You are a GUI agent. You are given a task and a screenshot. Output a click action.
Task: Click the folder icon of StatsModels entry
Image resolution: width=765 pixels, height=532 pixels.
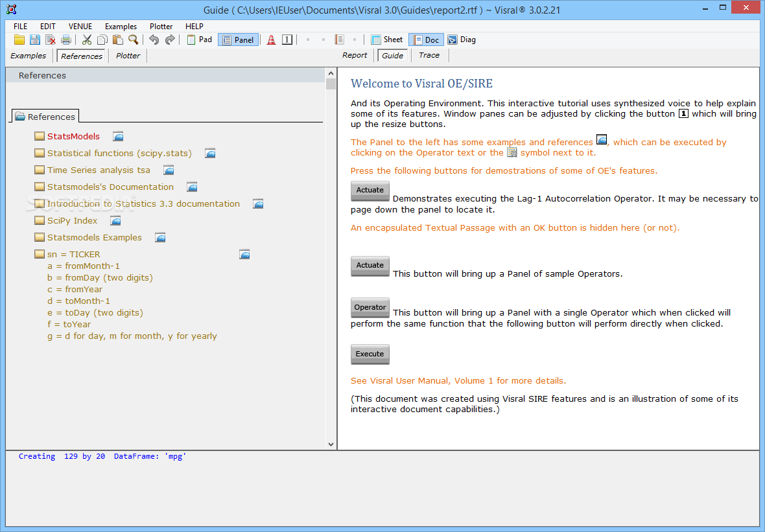tap(40, 136)
